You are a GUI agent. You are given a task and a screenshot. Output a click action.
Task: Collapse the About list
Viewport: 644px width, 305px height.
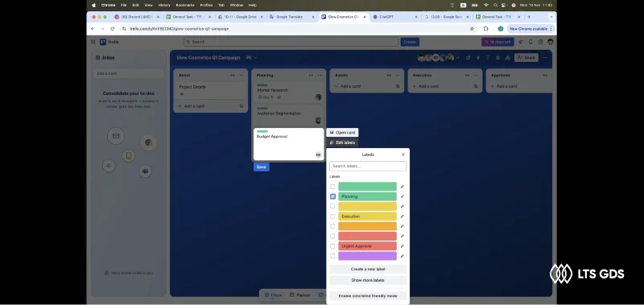coord(233,76)
